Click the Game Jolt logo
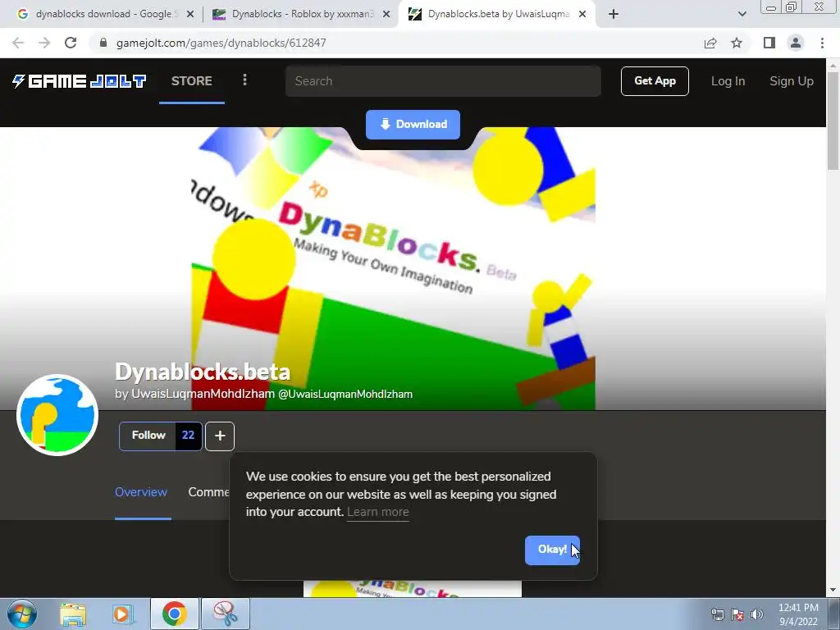 point(80,81)
